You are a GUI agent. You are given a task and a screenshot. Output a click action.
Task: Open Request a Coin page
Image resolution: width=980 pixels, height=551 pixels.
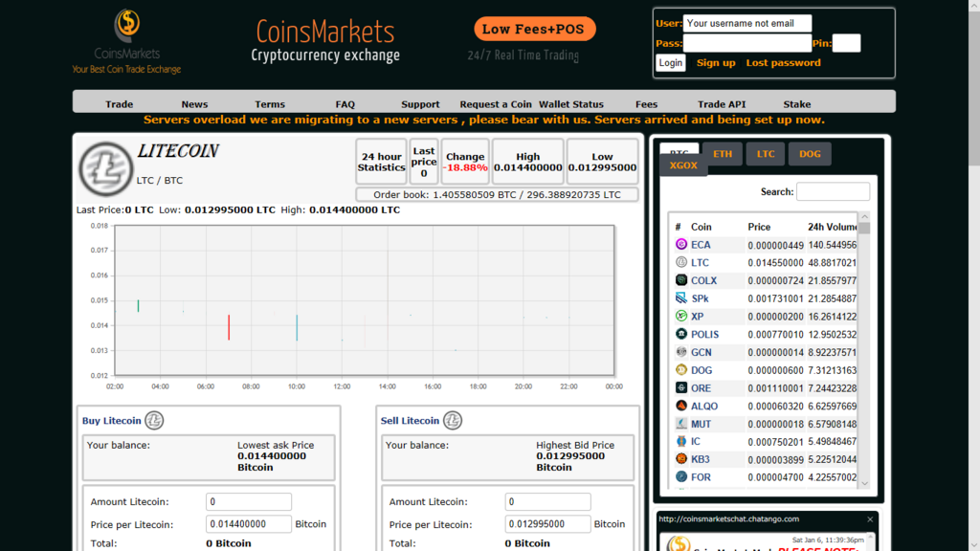[x=496, y=104]
